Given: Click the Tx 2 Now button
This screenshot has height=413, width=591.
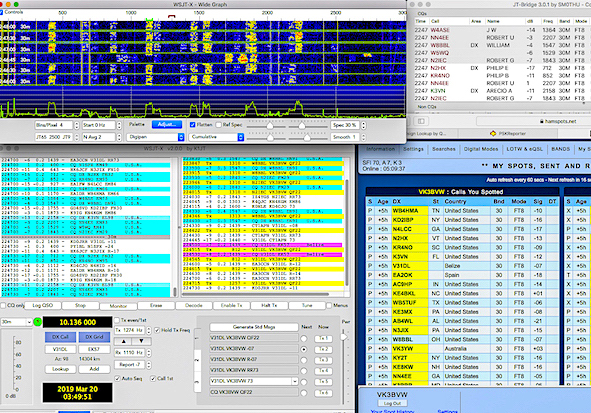Looking at the screenshot, I should (323, 349).
